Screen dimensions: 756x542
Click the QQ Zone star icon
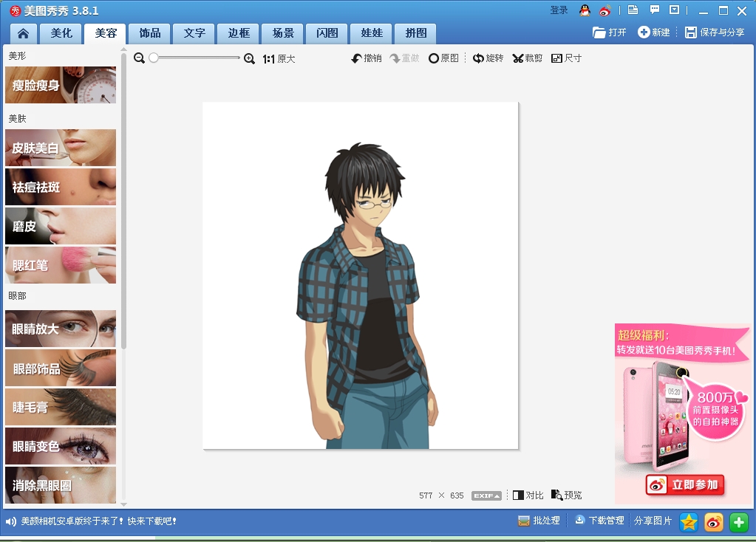click(689, 522)
